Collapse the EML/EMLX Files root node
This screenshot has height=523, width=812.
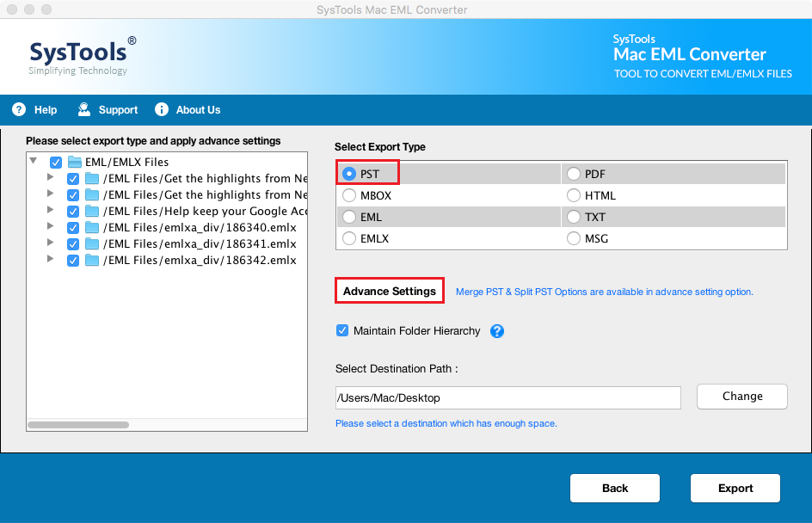34,161
